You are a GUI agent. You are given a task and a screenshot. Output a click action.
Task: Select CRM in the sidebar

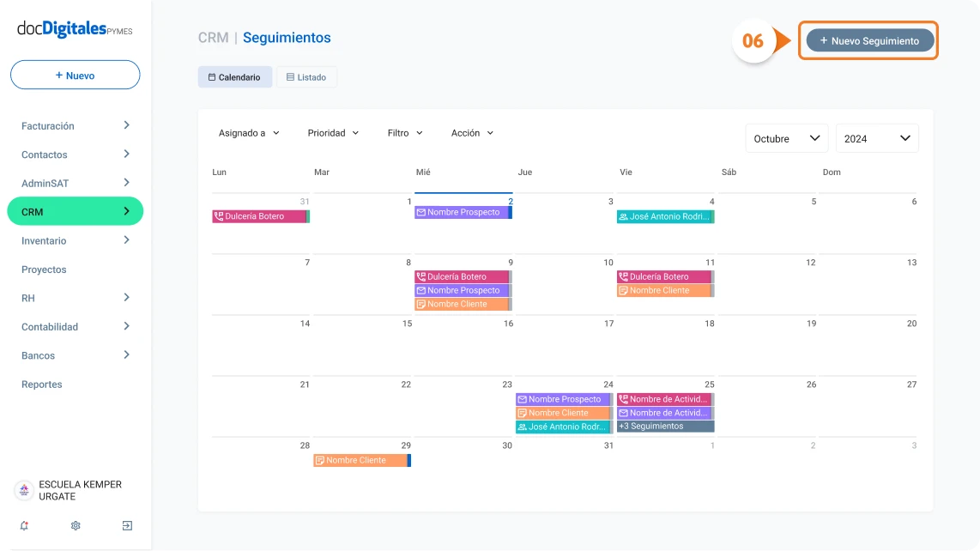click(75, 211)
